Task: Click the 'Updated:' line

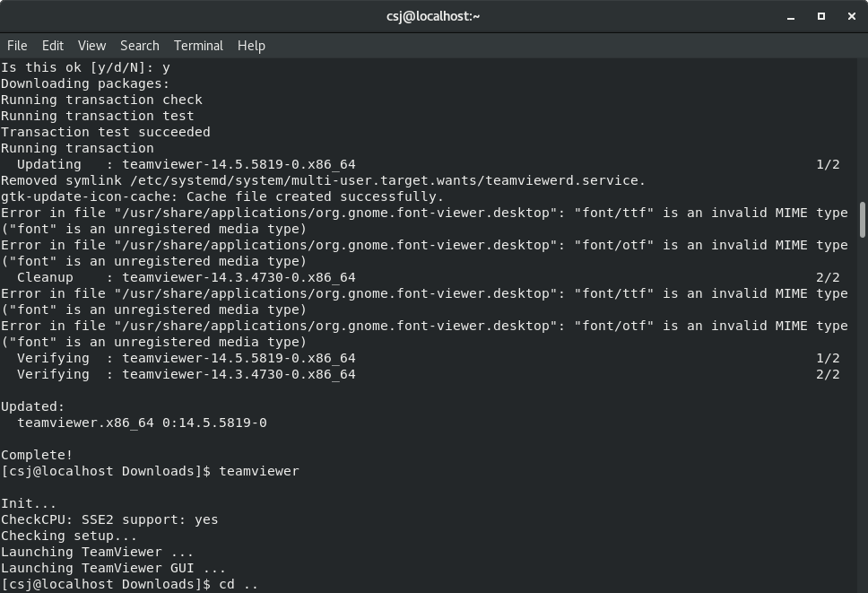Action: point(32,406)
